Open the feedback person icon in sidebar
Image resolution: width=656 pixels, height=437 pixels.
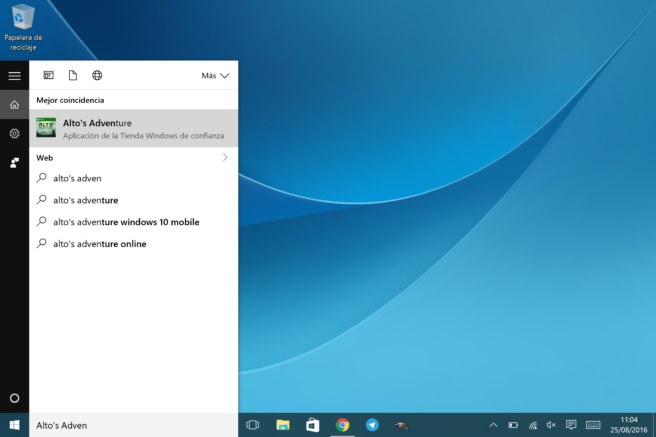click(x=15, y=163)
